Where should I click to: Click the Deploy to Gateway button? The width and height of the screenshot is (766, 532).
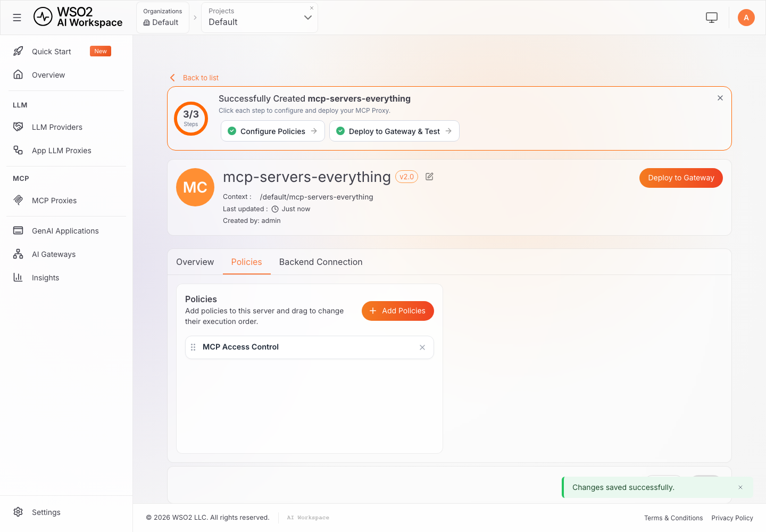click(681, 178)
